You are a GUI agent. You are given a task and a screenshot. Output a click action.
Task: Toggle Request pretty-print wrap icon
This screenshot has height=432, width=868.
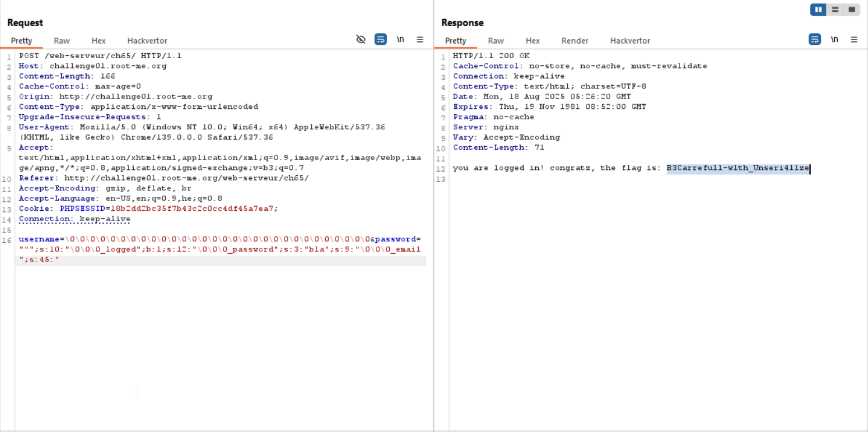[x=380, y=40]
